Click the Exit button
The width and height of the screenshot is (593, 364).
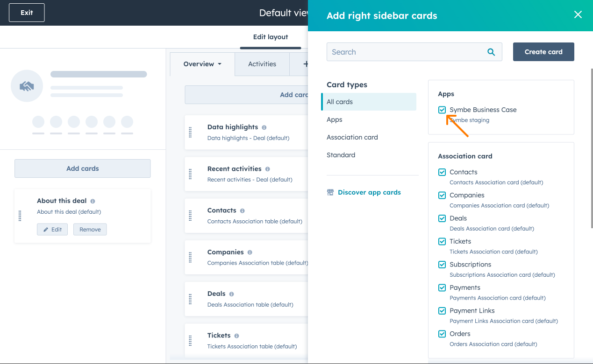point(27,13)
